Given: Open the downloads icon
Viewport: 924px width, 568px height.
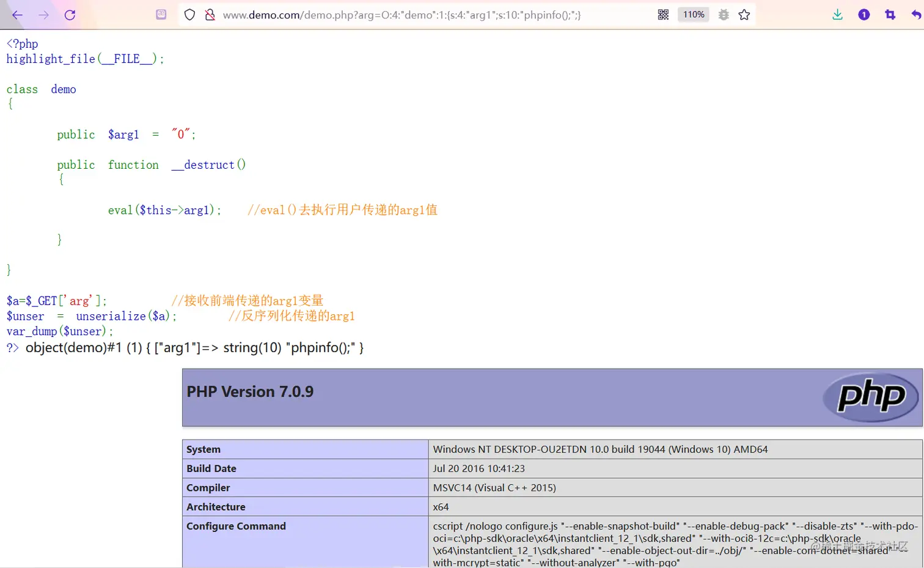Looking at the screenshot, I should pyautogui.click(x=837, y=15).
